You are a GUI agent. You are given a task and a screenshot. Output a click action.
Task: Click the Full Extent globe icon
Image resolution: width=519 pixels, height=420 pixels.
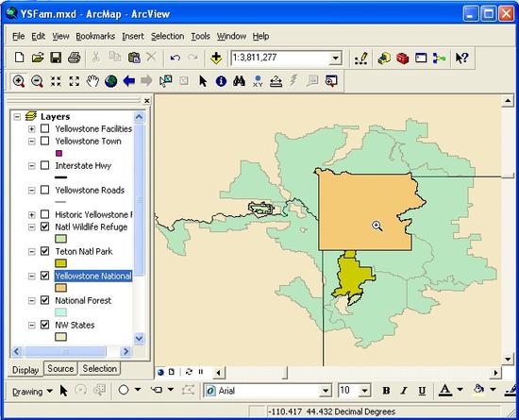tap(111, 81)
